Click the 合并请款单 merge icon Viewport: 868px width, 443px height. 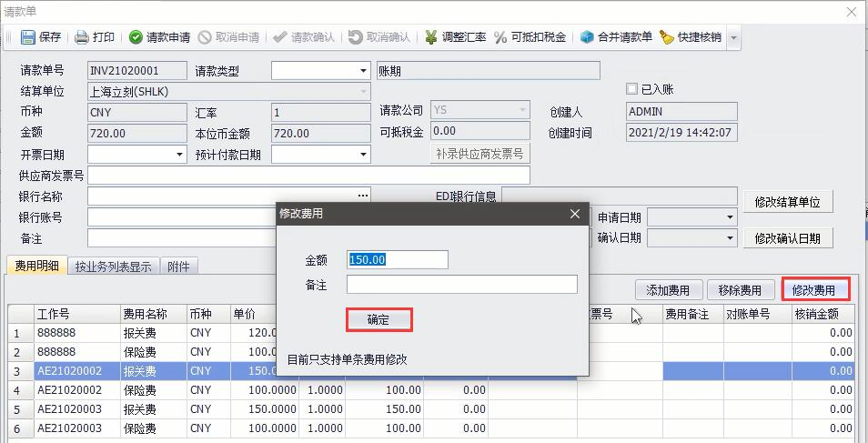[x=587, y=37]
